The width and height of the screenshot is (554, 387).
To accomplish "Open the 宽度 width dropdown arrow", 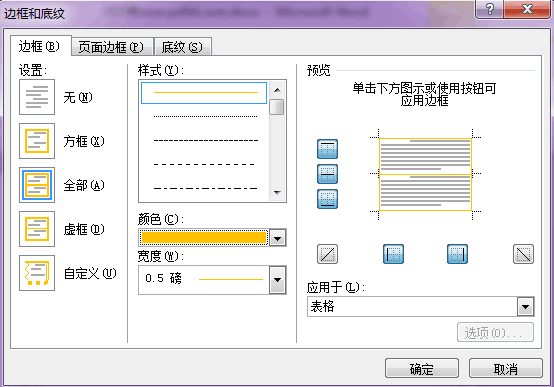I will (x=278, y=280).
